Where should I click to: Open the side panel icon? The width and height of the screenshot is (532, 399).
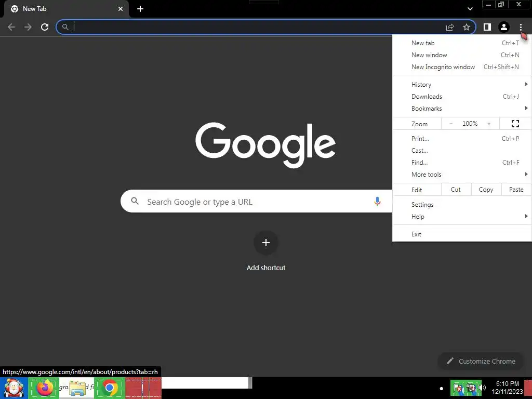[x=487, y=27]
